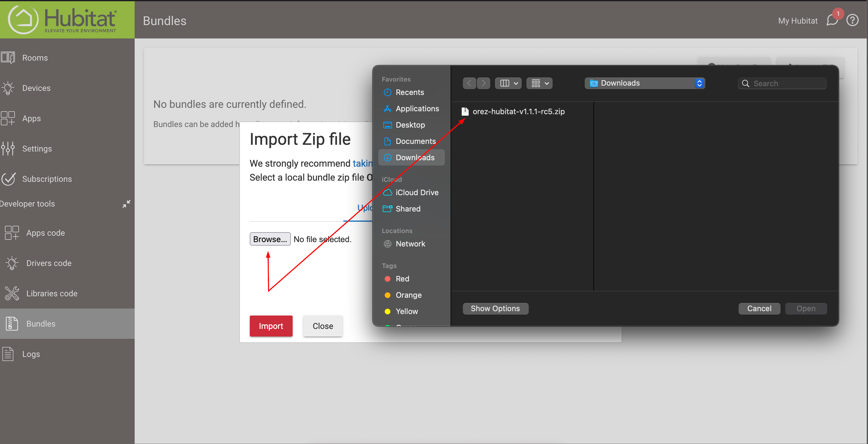This screenshot has height=444, width=868.
Task: Expand the column view options dropdown
Action: click(508, 83)
